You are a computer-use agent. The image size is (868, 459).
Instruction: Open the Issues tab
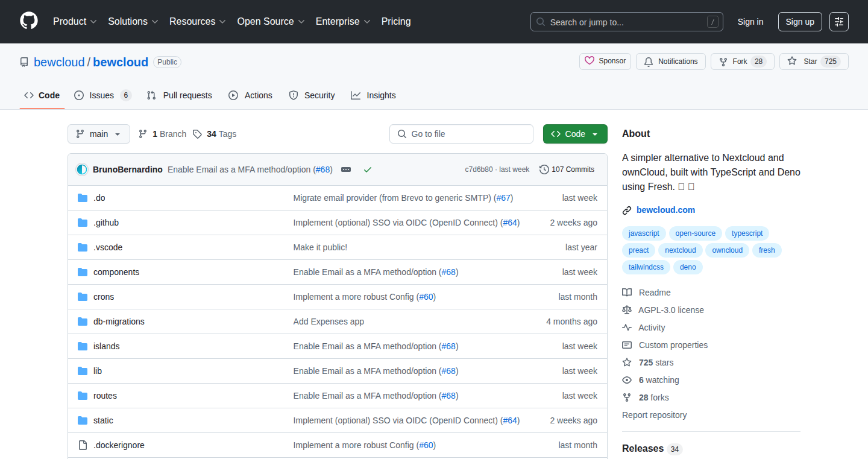click(x=102, y=95)
